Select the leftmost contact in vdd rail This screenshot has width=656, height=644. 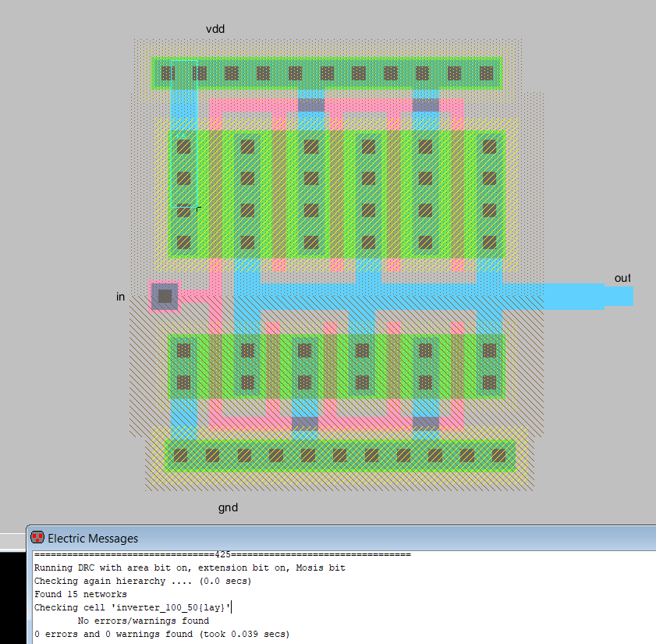(x=168, y=73)
